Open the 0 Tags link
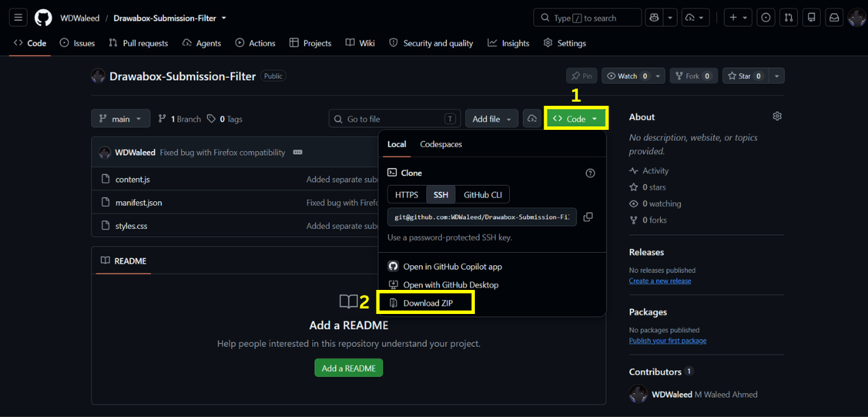Screen dimensions: 868x417 tap(224, 119)
